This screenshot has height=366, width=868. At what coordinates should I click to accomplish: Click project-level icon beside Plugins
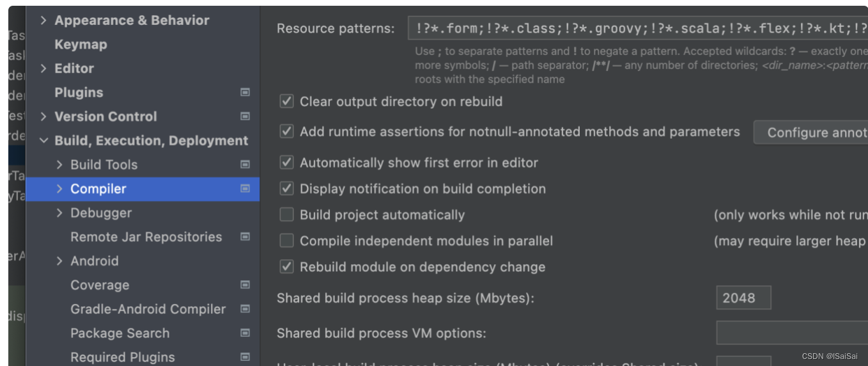click(x=245, y=92)
